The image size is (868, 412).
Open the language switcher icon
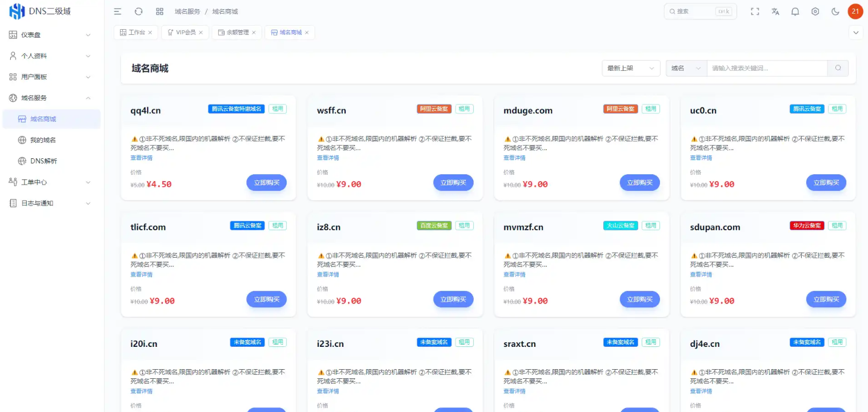tap(775, 11)
